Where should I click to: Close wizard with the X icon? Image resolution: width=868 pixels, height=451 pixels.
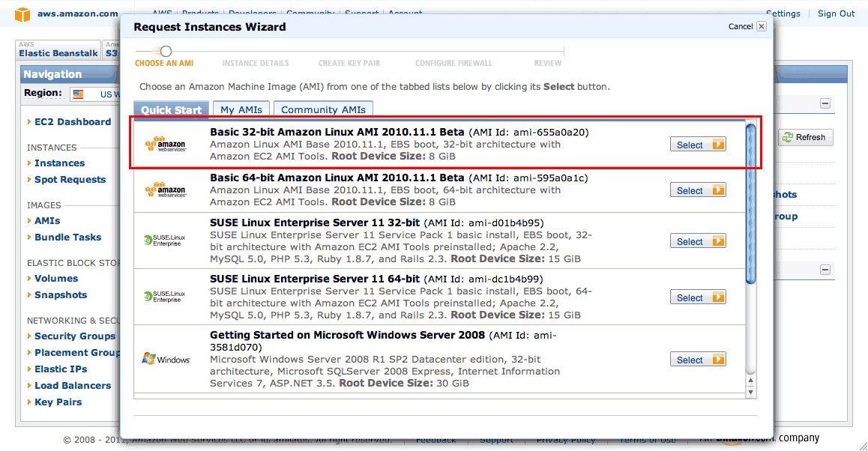pyautogui.click(x=762, y=26)
